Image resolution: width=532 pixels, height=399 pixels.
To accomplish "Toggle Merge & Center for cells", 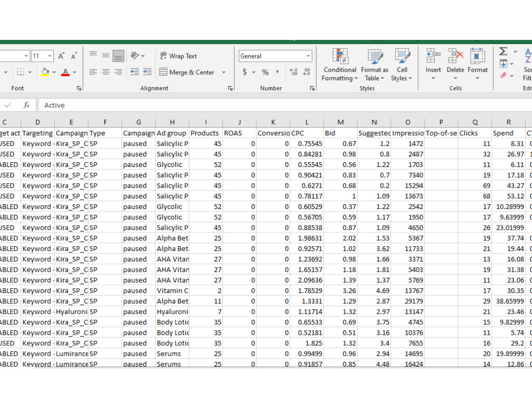I will tap(187, 72).
